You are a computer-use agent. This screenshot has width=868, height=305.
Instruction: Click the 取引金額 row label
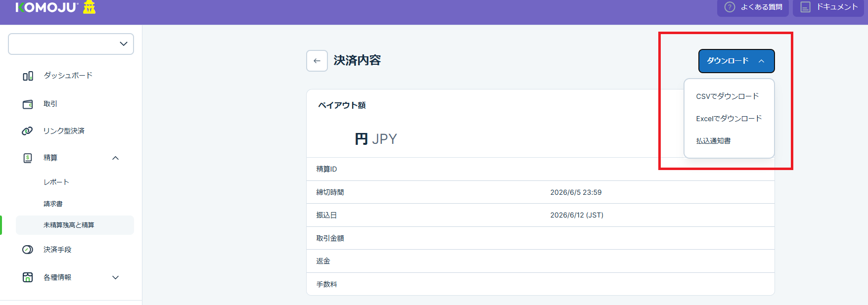(x=330, y=238)
